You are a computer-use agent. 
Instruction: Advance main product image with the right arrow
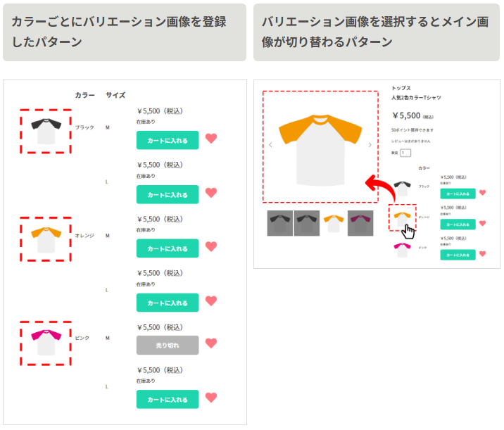coord(370,146)
